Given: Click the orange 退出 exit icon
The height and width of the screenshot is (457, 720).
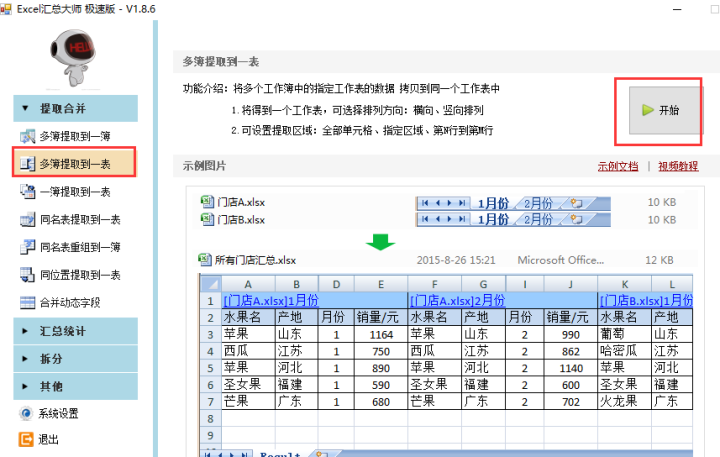Looking at the screenshot, I should 26,440.
